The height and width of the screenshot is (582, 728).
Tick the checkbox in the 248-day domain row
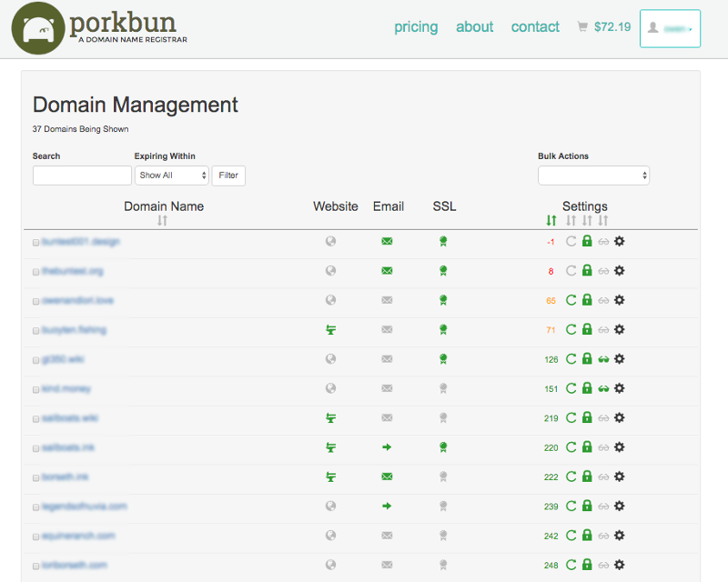pyautogui.click(x=36, y=566)
